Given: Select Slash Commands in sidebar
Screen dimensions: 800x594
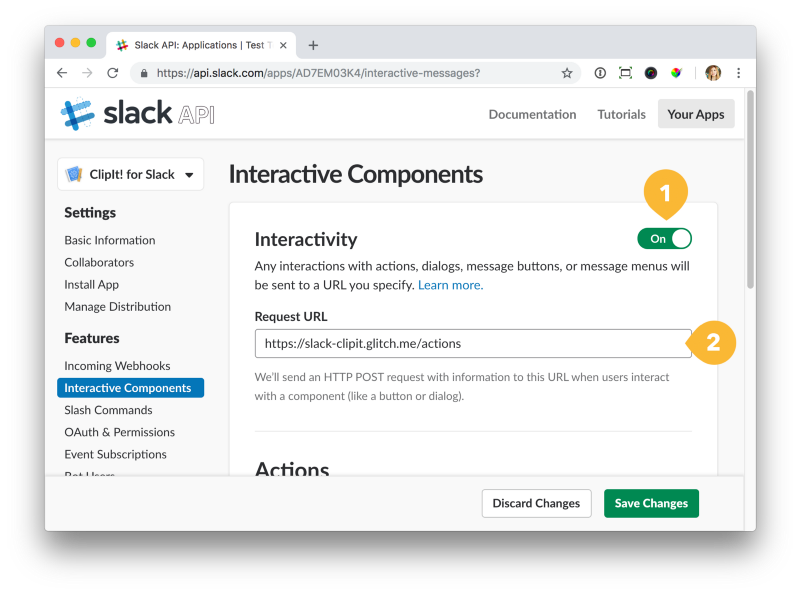Looking at the screenshot, I should pyautogui.click(x=108, y=410).
